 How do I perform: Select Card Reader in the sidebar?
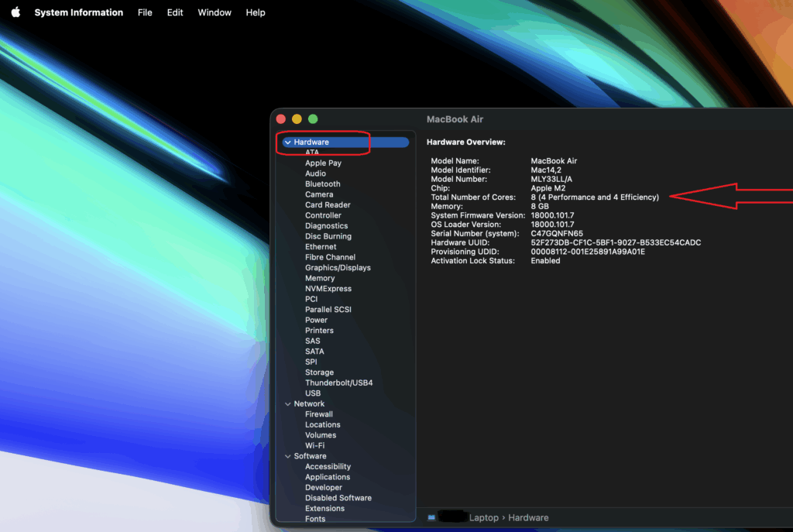coord(328,204)
